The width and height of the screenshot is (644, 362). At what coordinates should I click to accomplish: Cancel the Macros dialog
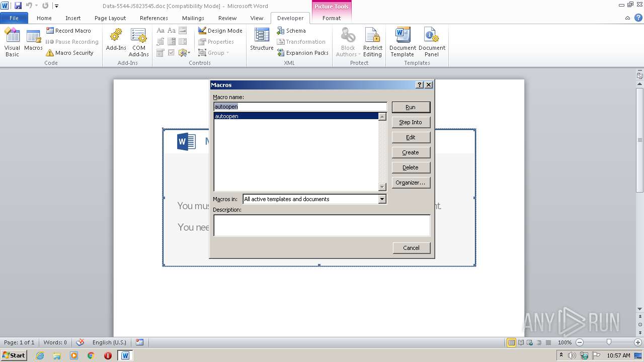[411, 248]
